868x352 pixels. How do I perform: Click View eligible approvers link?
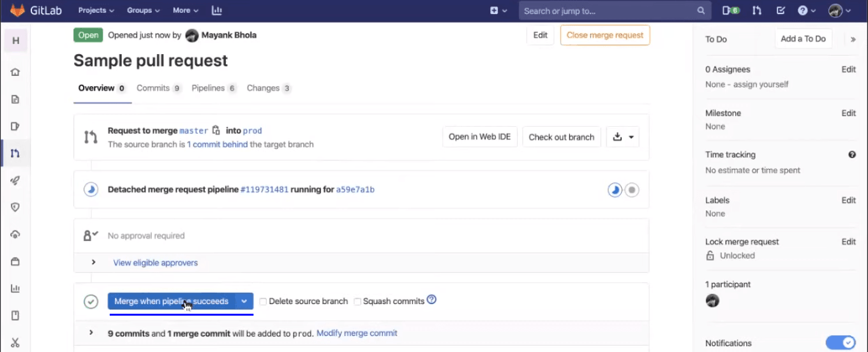point(156,263)
